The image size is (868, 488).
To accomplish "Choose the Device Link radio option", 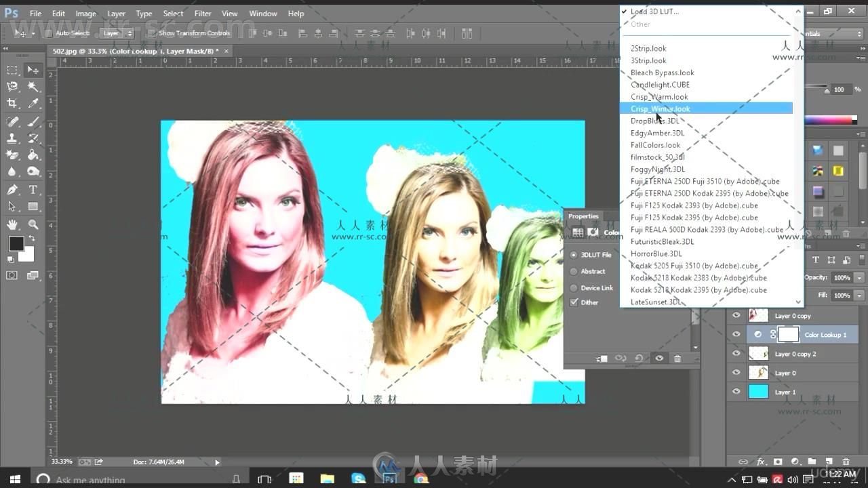I will coord(574,288).
